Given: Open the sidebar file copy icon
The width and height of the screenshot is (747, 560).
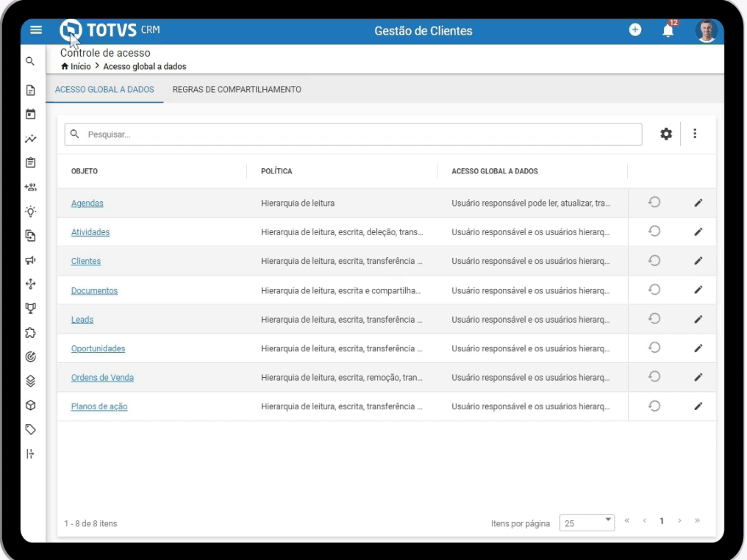Looking at the screenshot, I should pos(30,236).
